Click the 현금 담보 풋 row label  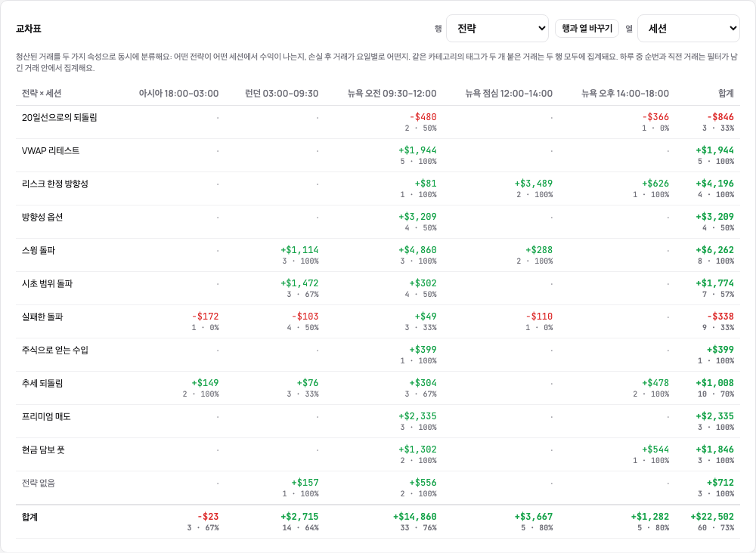(x=43, y=450)
